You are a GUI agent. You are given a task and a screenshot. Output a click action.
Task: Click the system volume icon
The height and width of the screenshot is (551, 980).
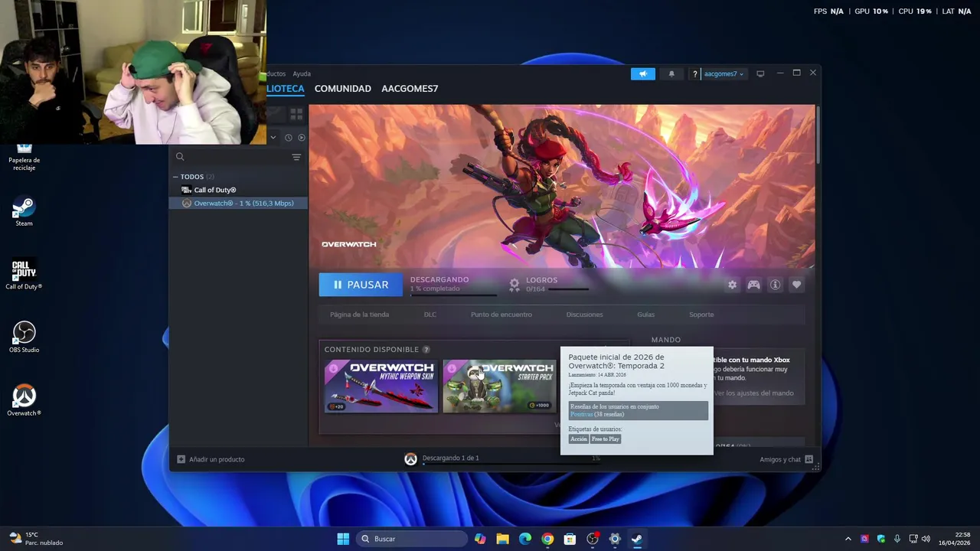pos(926,539)
